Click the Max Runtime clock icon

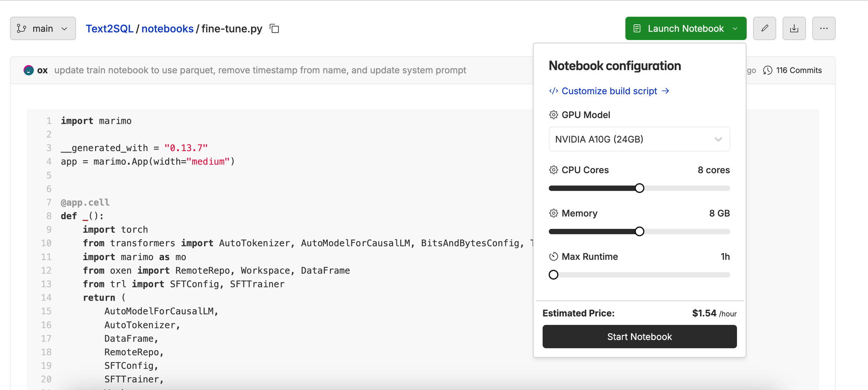553,257
